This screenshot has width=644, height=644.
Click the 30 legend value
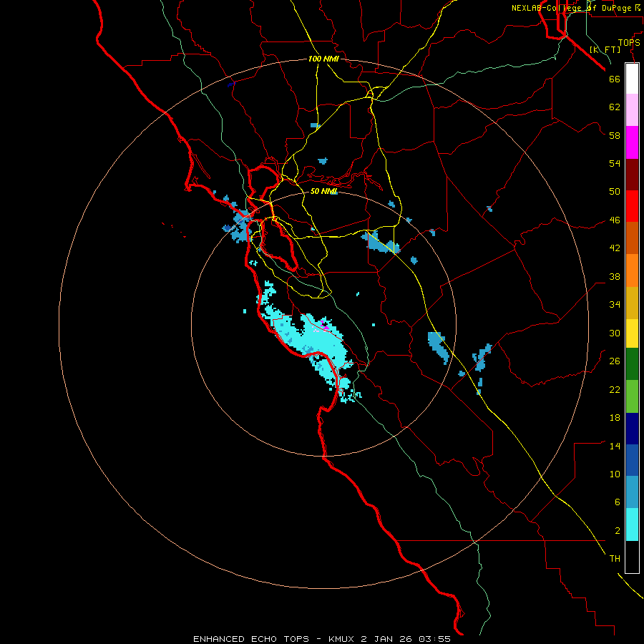(615, 333)
